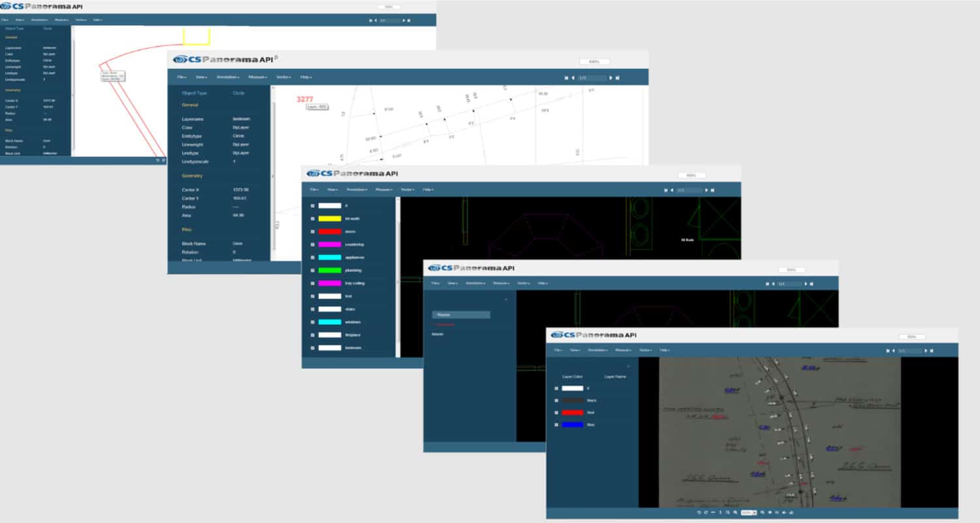Viewport: 980px width, 523px height.
Task: Jump to last page in bedroom layers window
Action: (x=713, y=190)
